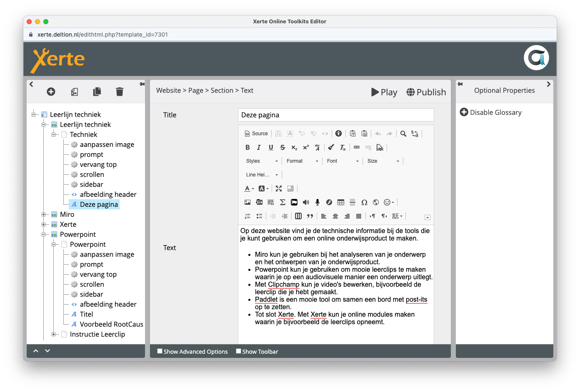
Task: Collapse the right properties panel chevron
Action: click(549, 84)
